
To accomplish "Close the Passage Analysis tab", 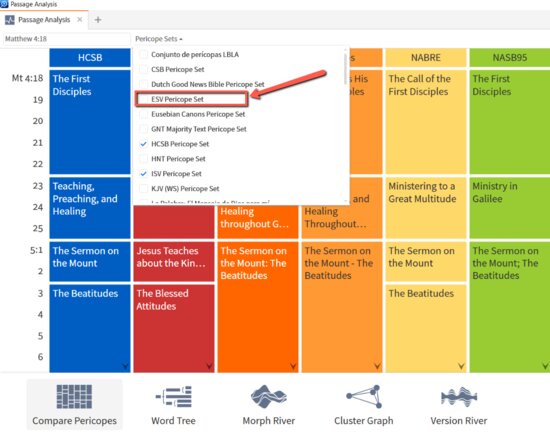I will pos(80,20).
